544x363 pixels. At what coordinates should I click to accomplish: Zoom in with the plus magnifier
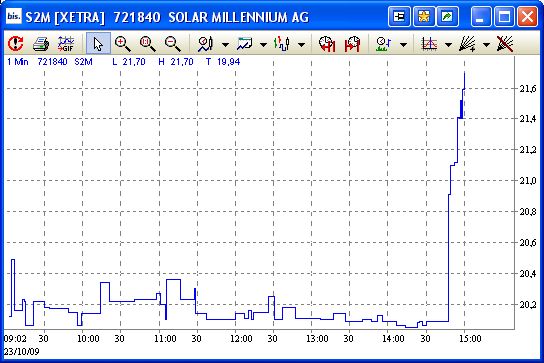pos(122,44)
